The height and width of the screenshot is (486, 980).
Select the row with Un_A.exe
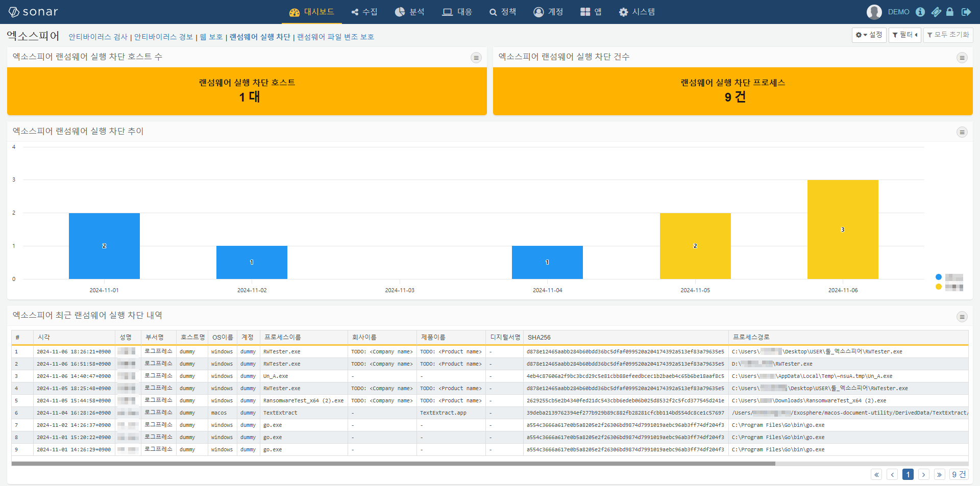(x=489, y=376)
